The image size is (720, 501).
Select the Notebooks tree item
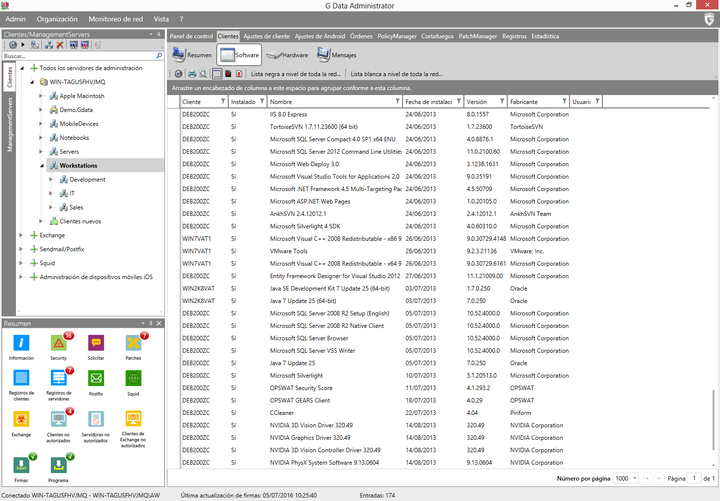[x=74, y=138]
